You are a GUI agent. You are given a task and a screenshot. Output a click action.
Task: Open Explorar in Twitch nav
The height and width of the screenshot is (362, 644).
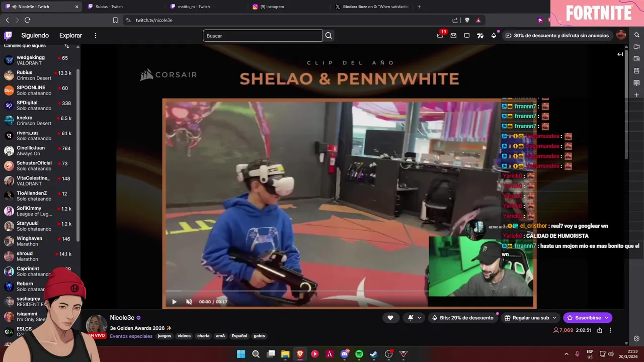70,36
